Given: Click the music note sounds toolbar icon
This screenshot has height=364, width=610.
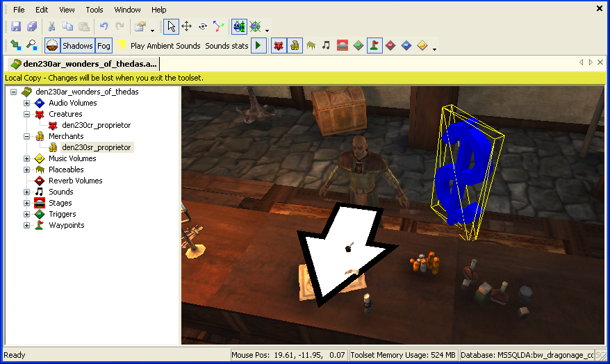Looking at the screenshot, I should point(326,46).
